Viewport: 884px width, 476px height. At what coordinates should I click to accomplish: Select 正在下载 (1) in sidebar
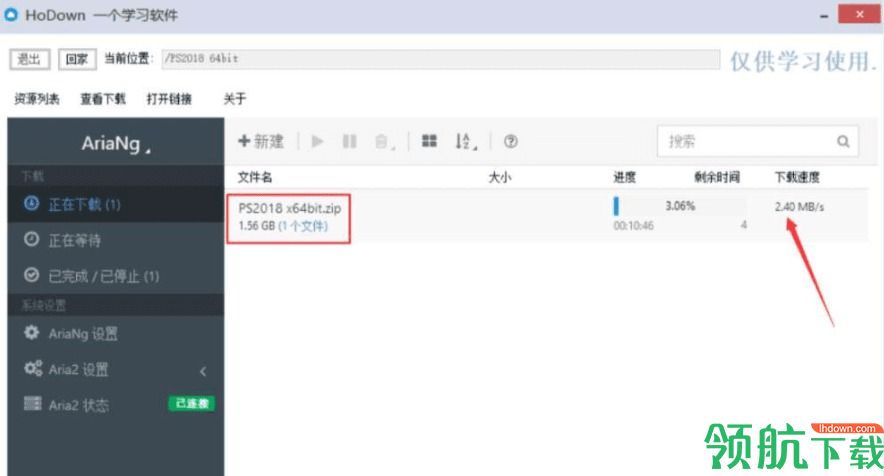[x=116, y=204]
